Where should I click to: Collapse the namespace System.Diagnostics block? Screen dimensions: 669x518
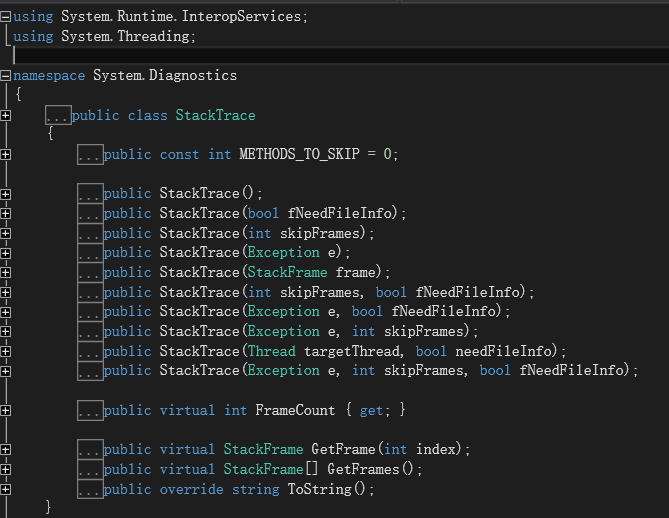[6, 76]
